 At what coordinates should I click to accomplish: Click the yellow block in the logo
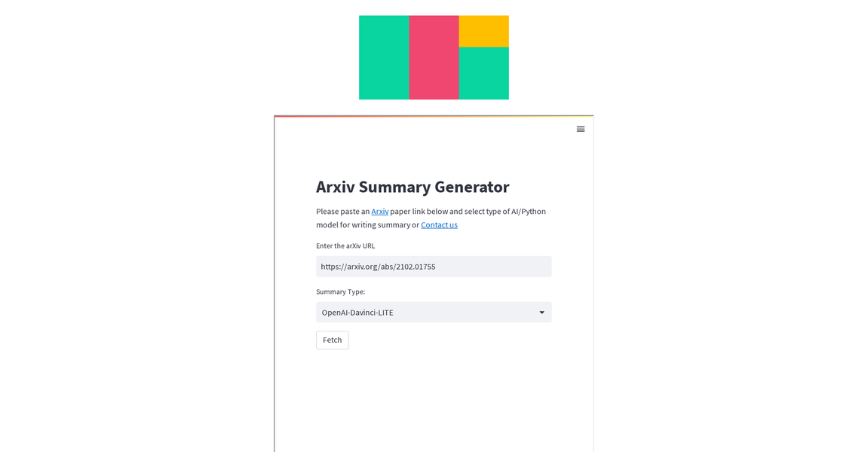click(483, 30)
